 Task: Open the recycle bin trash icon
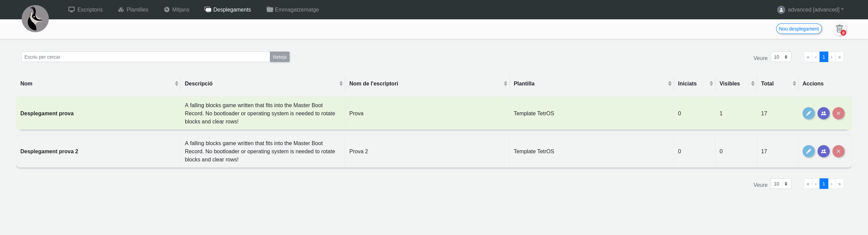tap(839, 29)
